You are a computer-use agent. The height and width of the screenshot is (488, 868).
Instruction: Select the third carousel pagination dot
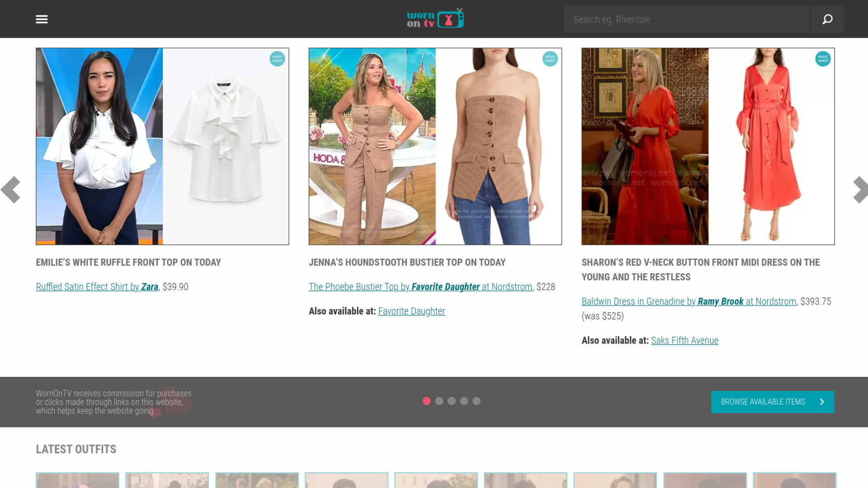pos(451,401)
